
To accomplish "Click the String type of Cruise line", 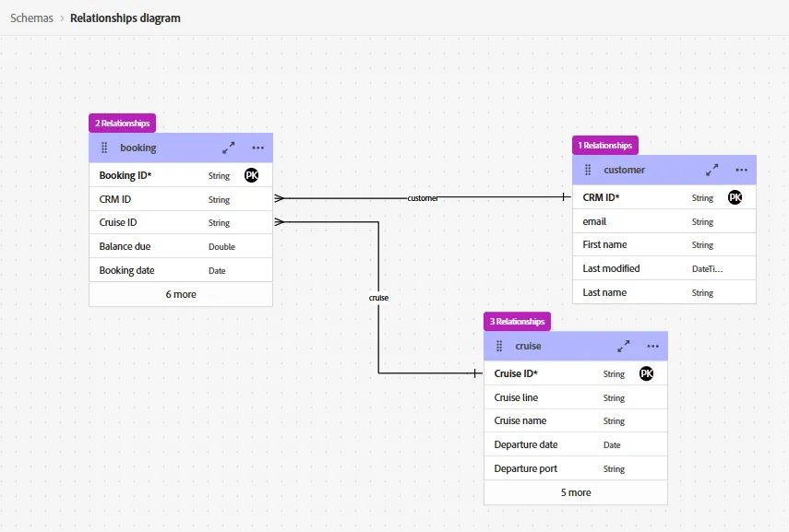I will point(614,397).
